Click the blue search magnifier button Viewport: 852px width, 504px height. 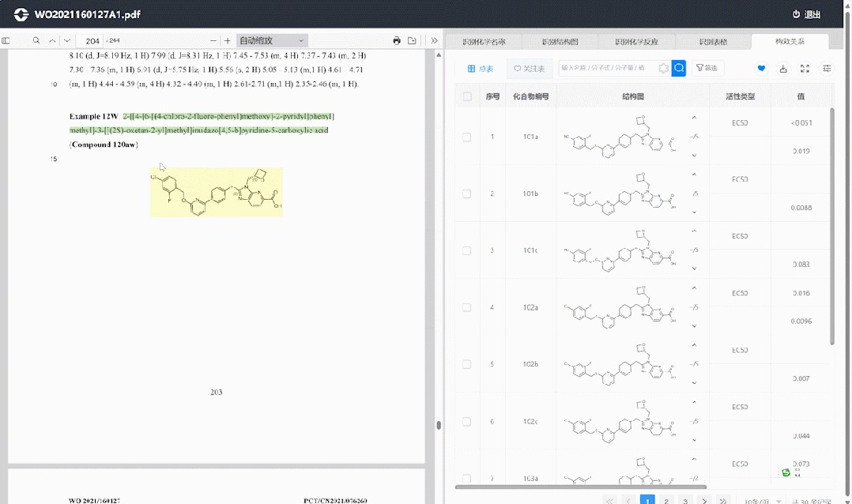(679, 68)
